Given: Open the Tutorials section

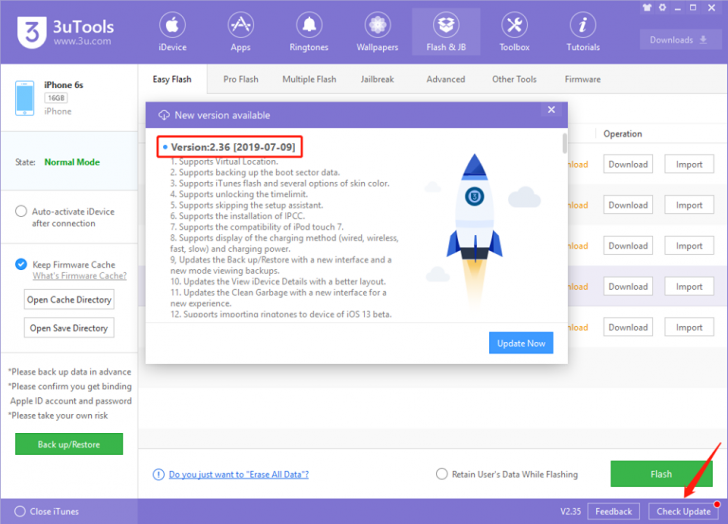Looking at the screenshot, I should [583, 32].
